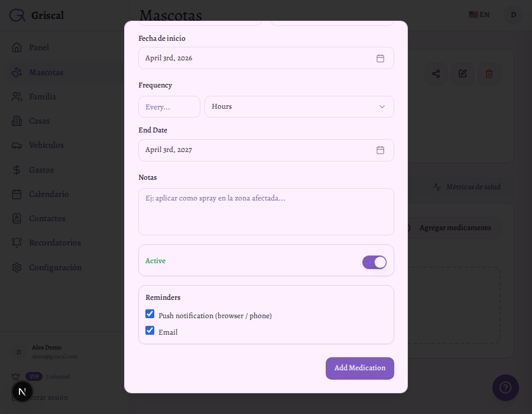Click the Griscal logo icon
532x414 pixels.
pyautogui.click(x=17, y=15)
